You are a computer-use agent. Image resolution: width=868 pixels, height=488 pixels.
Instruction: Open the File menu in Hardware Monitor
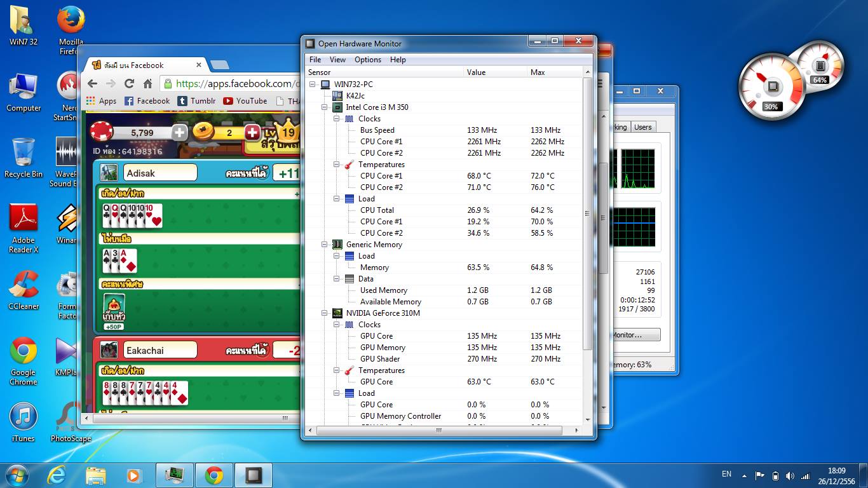pos(315,60)
